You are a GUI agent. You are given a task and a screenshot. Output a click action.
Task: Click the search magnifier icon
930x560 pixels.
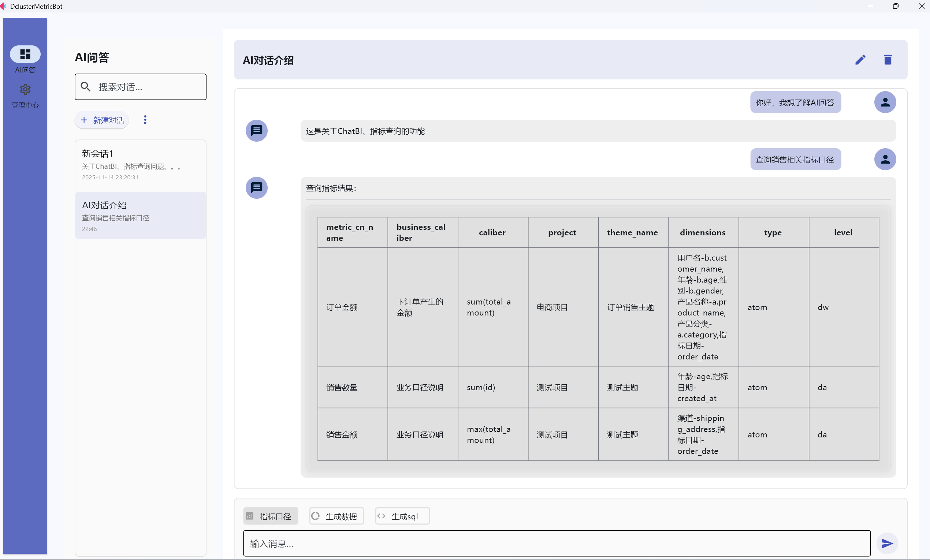tap(86, 87)
